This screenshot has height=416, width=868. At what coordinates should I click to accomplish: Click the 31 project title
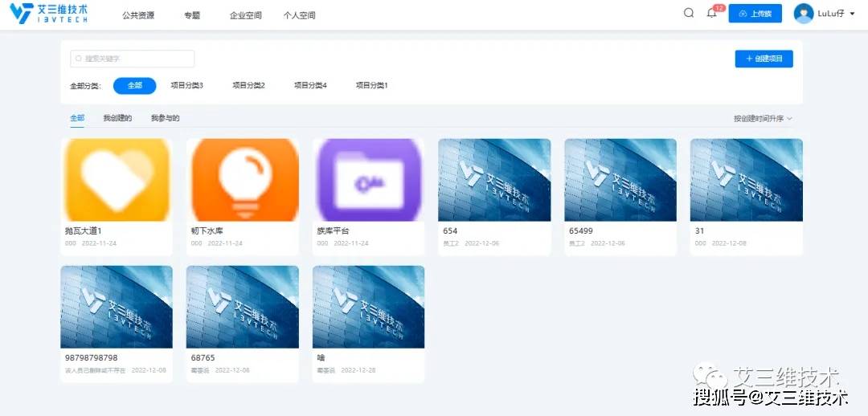pyautogui.click(x=699, y=230)
